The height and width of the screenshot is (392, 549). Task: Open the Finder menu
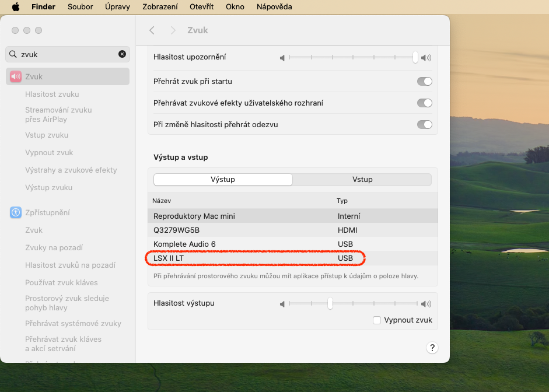43,6
